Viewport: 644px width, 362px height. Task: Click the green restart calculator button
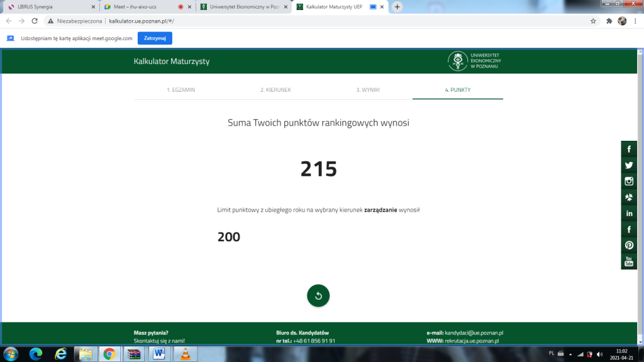pyautogui.click(x=318, y=296)
